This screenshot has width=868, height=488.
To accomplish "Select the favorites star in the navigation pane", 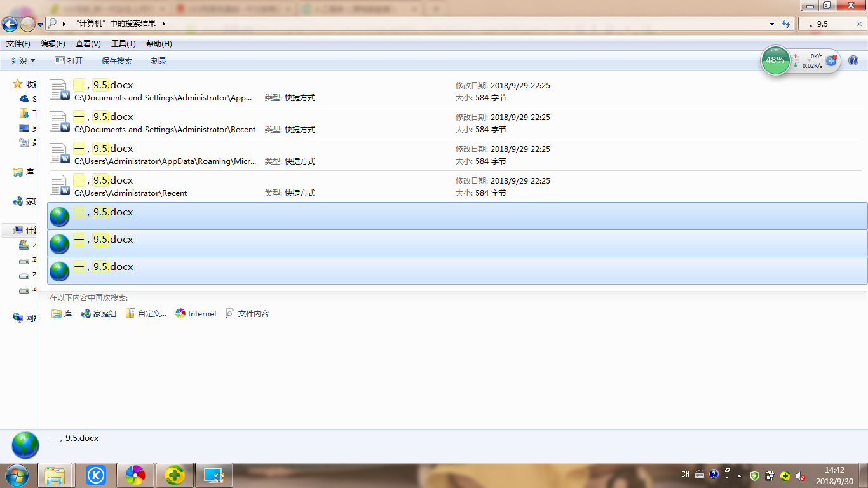I will (x=18, y=84).
